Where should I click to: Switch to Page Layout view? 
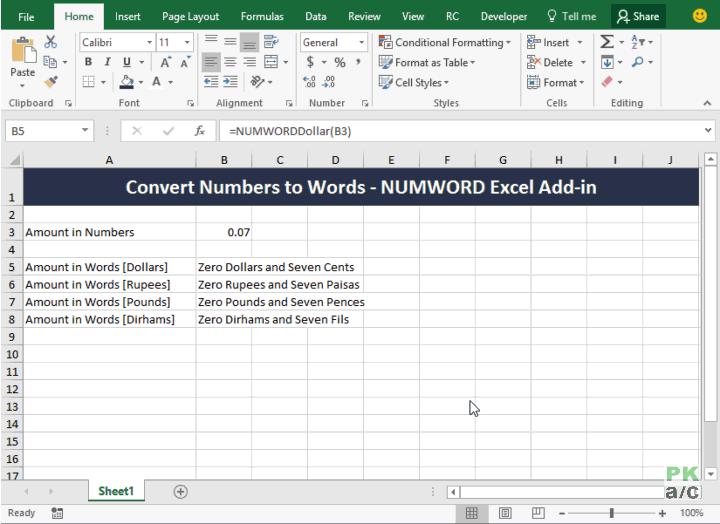[x=505, y=513]
